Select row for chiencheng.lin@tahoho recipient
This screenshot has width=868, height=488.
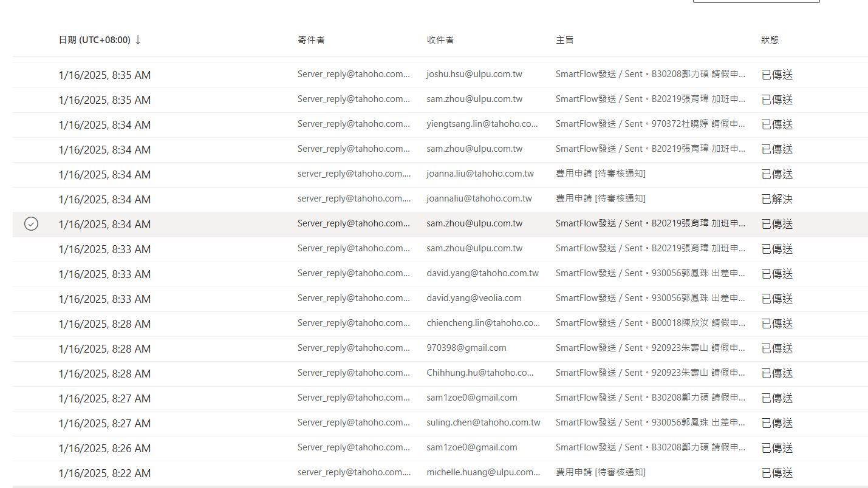coord(483,323)
